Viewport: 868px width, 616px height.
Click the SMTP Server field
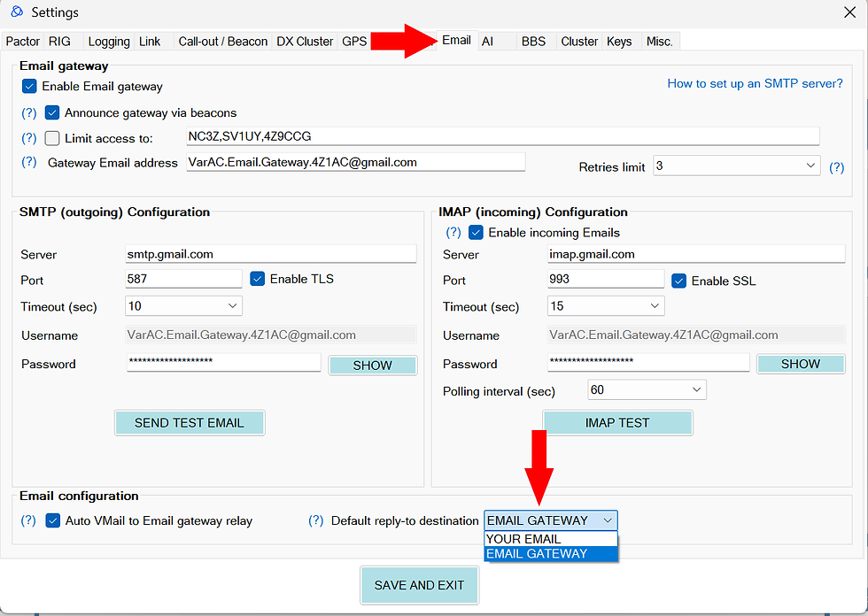(x=271, y=254)
